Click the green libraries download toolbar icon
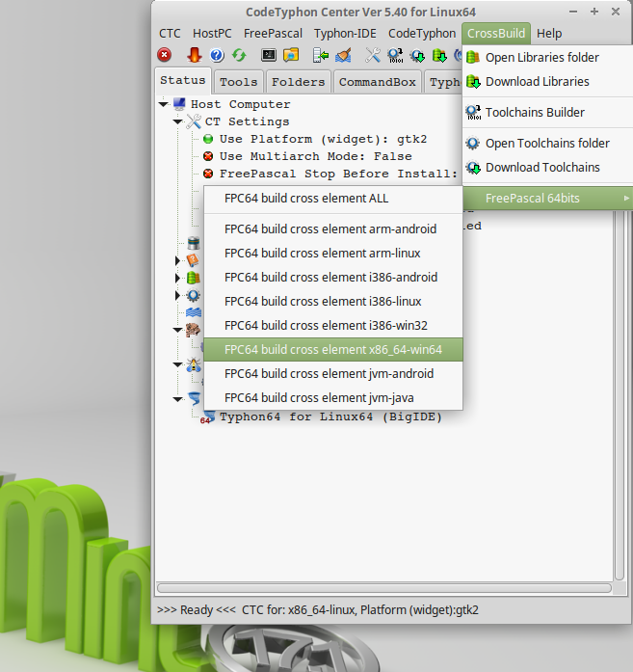 pyautogui.click(x=439, y=55)
